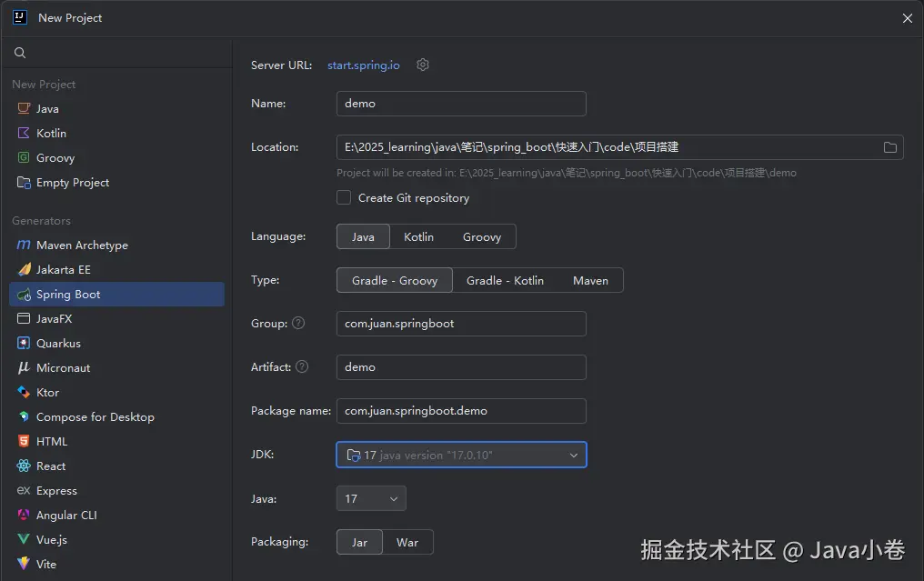Click the Ktor generator icon
Screen dimensions: 924x581
[x=24, y=392]
